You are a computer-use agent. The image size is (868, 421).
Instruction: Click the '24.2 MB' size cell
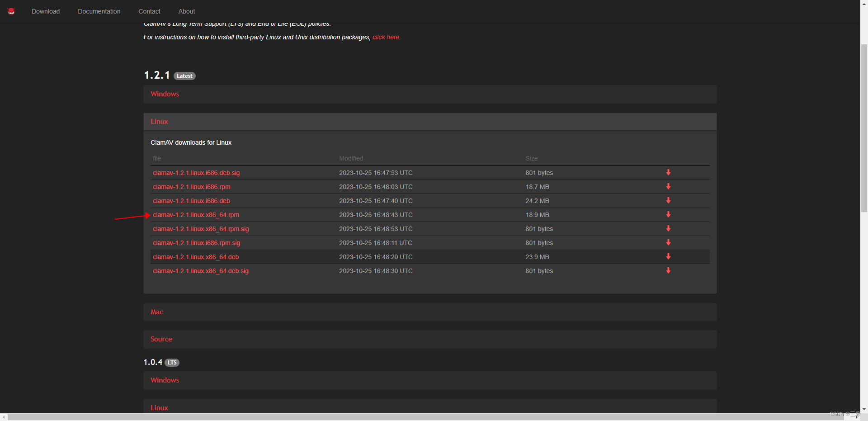537,201
